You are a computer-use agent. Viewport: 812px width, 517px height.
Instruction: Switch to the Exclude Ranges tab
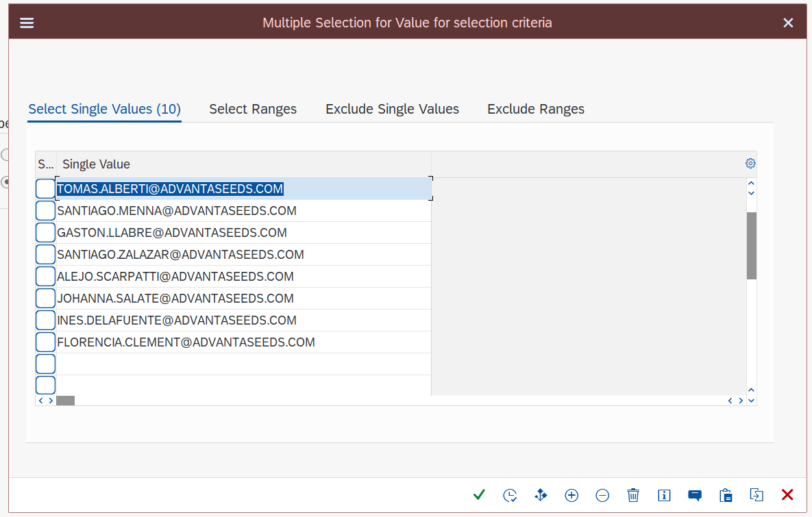[535, 109]
